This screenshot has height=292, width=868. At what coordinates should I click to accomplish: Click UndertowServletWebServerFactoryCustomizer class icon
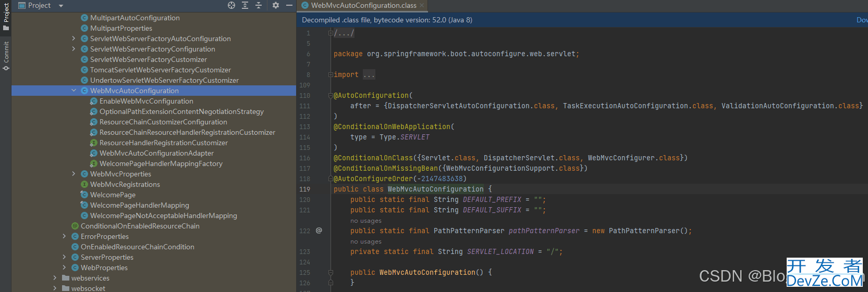tap(84, 80)
